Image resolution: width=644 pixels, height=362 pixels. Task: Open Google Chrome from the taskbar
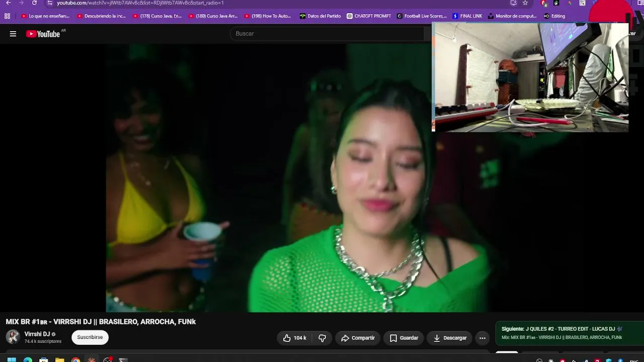[x=76, y=359]
